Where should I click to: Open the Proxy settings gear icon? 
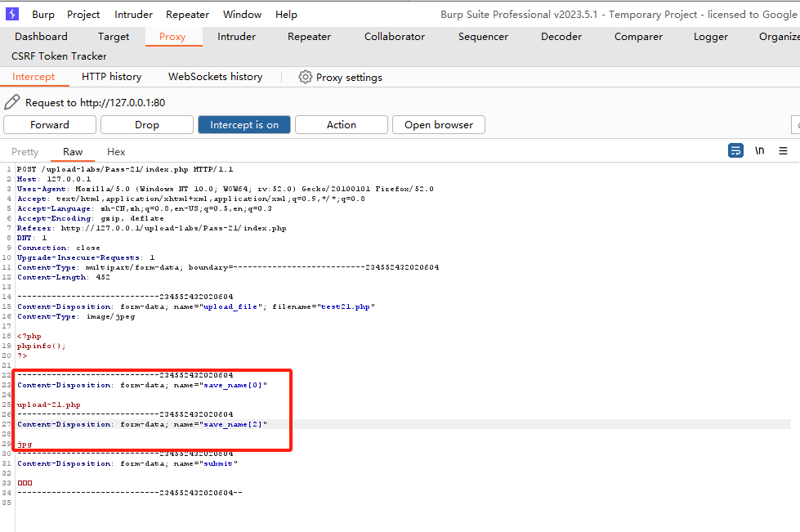click(305, 77)
